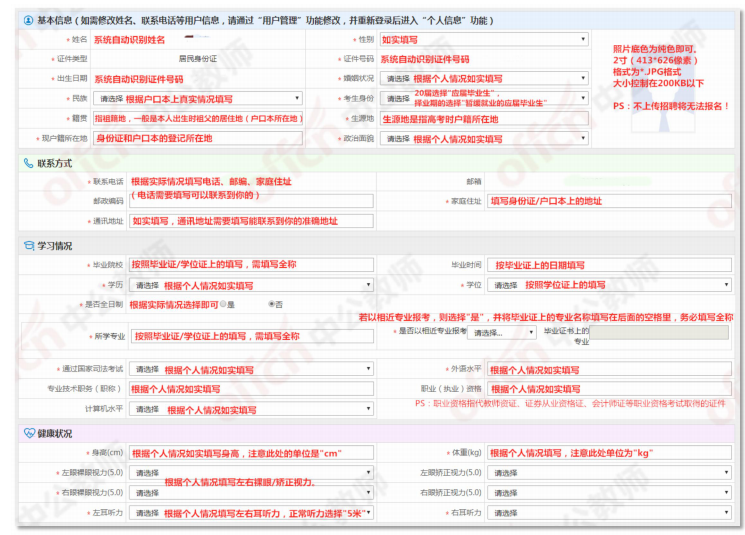Open the 婚姻状况 dropdown
Screen dimensions: 745x535
(x=484, y=78)
